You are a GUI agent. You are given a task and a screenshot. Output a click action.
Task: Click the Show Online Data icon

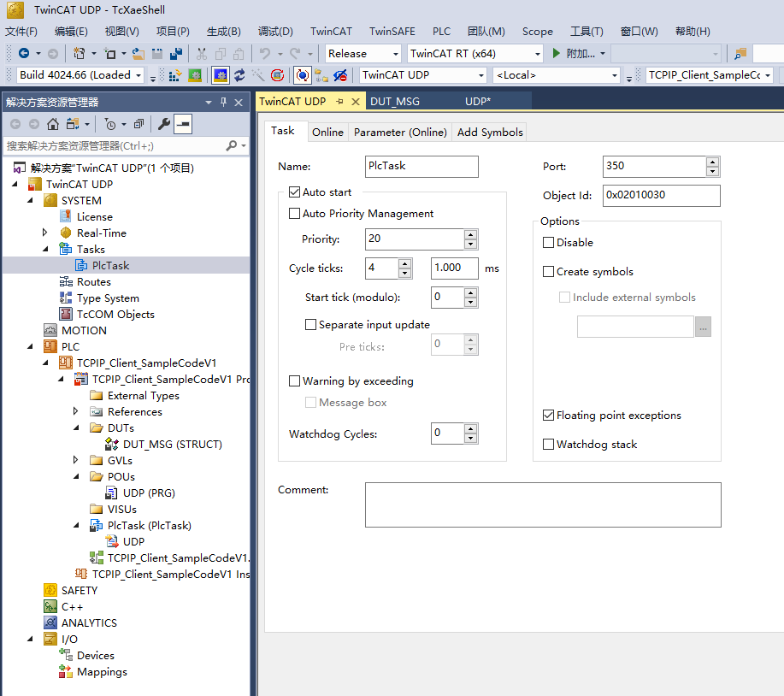pos(302,75)
